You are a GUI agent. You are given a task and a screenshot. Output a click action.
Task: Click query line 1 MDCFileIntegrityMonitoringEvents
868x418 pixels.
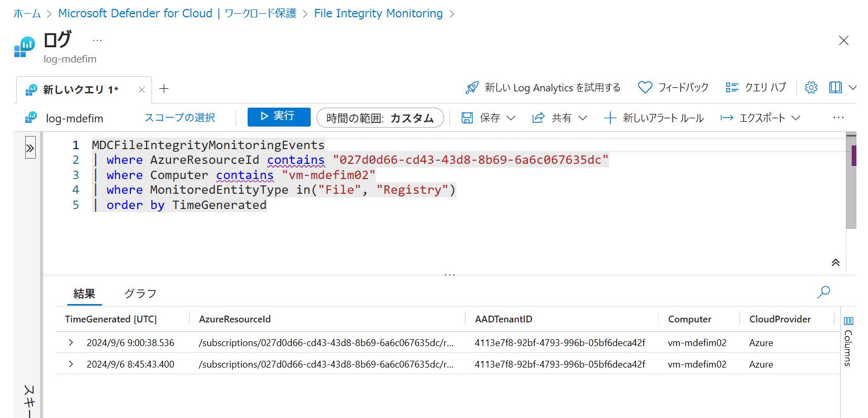coord(208,145)
